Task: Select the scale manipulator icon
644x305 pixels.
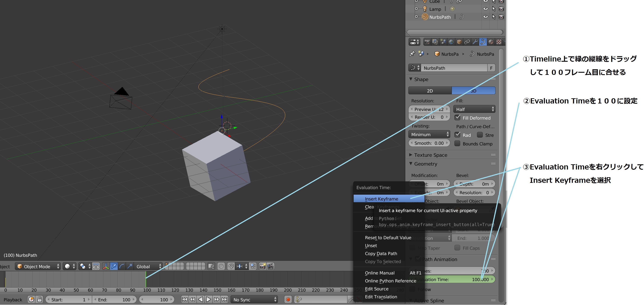Action: (130, 266)
